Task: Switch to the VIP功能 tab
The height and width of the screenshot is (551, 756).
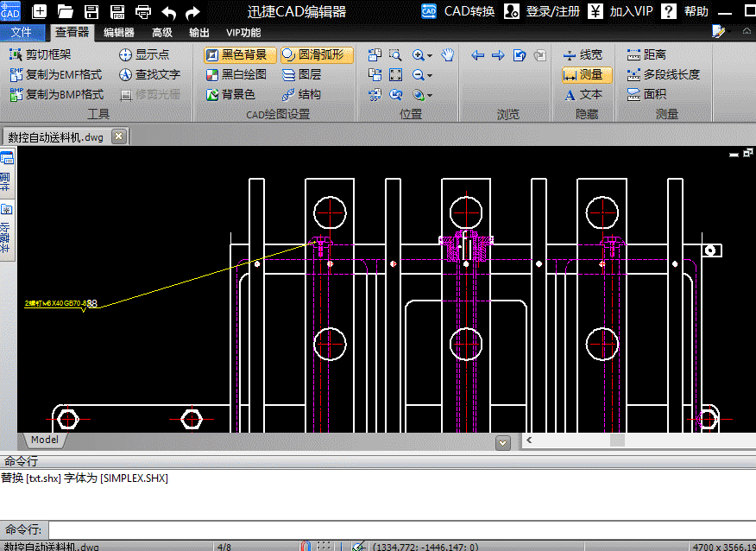Action: tap(243, 32)
